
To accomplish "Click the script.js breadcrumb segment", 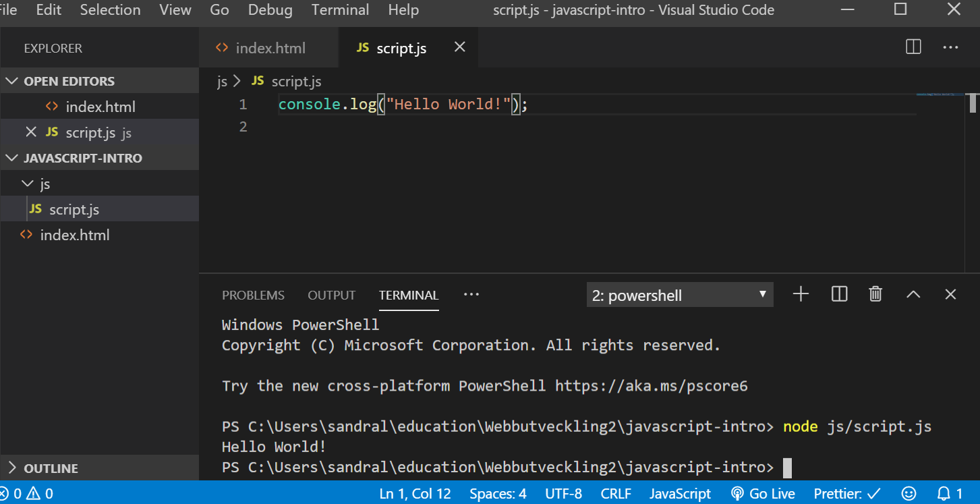I will point(296,82).
